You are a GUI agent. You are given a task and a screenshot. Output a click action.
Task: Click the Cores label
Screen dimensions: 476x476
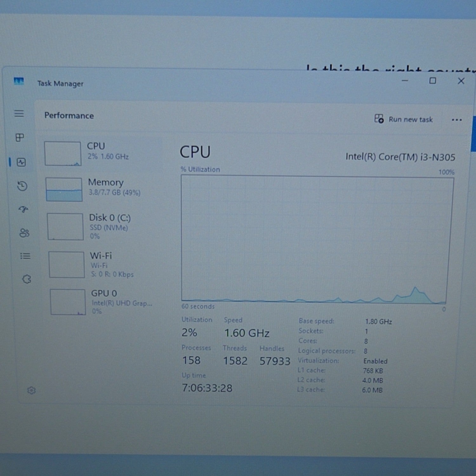pos(308,341)
